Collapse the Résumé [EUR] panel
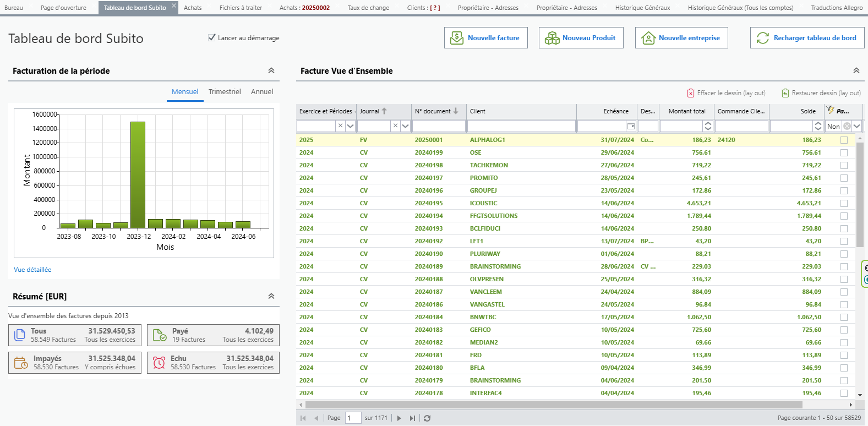The image size is (868, 426). [271, 296]
